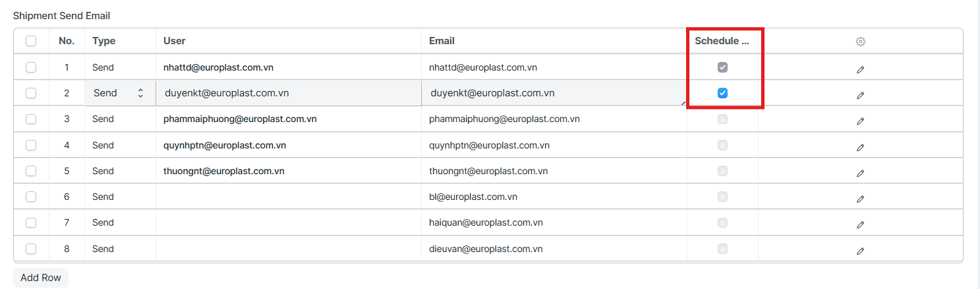Edit the quynhptn row via pencil icon
The height and width of the screenshot is (289, 980).
click(x=860, y=147)
